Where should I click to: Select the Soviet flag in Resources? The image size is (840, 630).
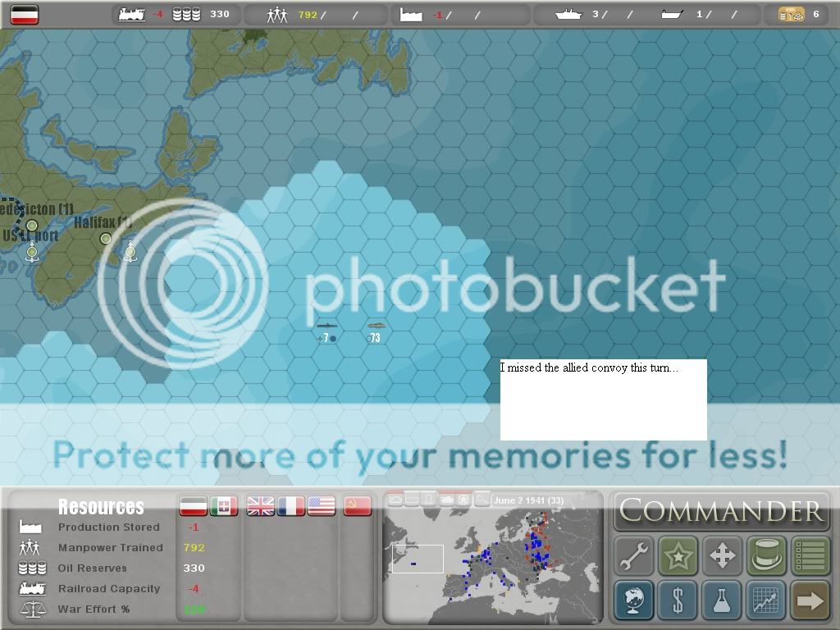(357, 506)
